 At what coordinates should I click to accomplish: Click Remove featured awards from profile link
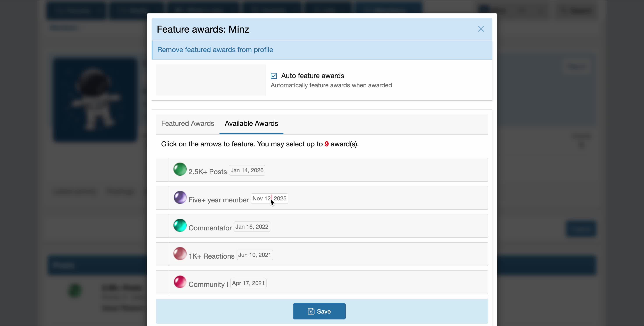215,50
